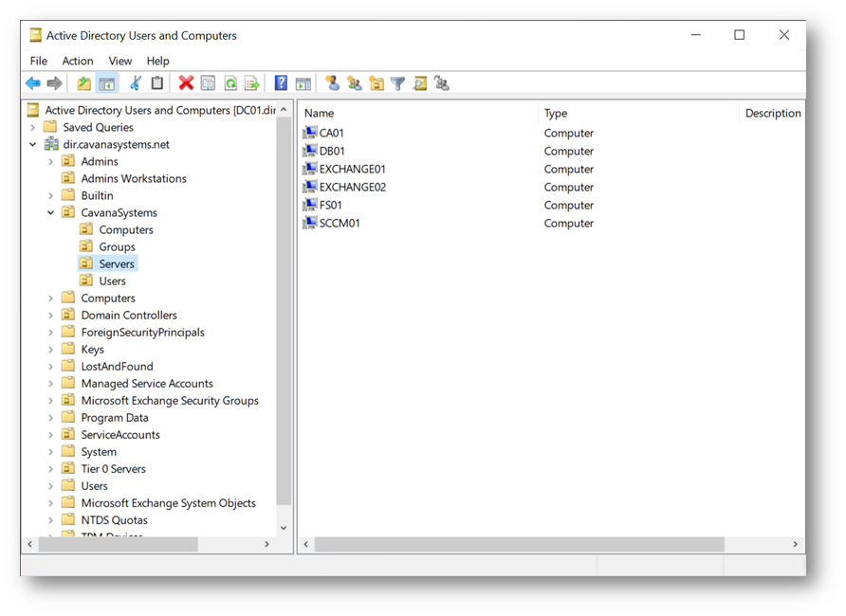Expand the Admins OU
The height and width of the screenshot is (616, 846).
point(50,161)
